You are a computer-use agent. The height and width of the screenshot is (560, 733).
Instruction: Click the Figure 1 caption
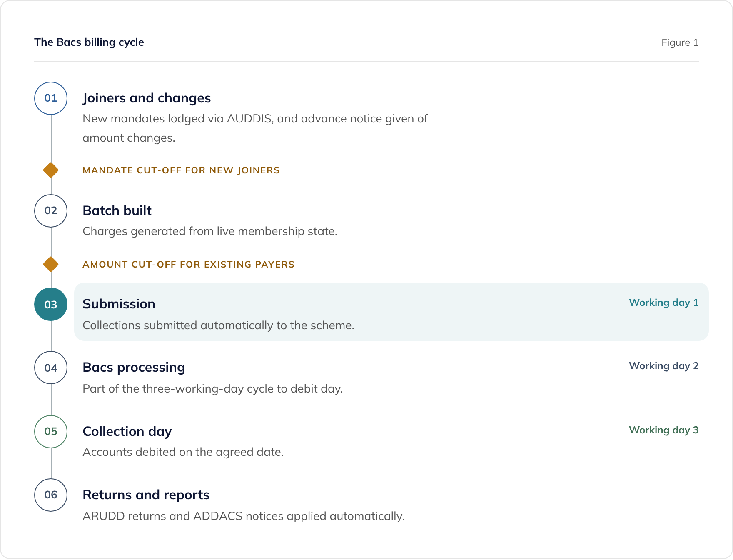coord(680,42)
